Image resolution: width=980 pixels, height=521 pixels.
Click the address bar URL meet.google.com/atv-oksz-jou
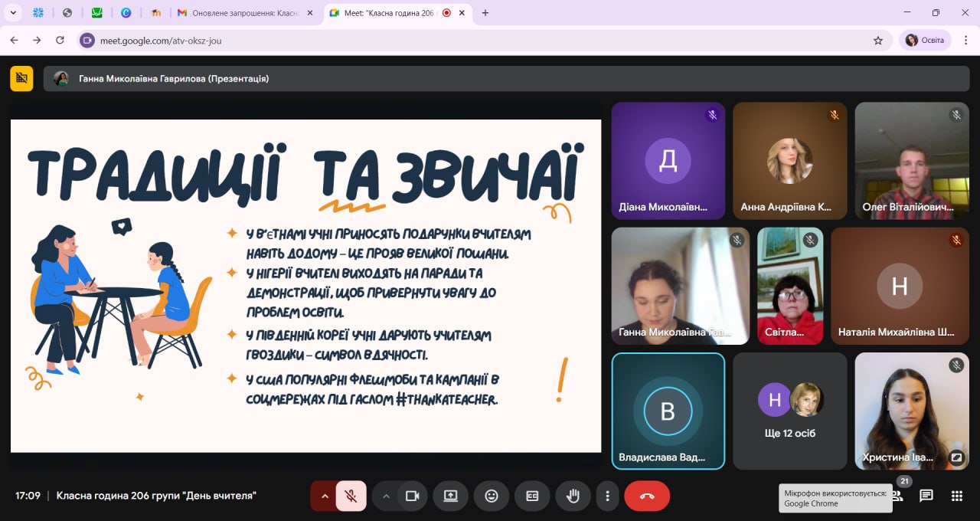click(161, 41)
